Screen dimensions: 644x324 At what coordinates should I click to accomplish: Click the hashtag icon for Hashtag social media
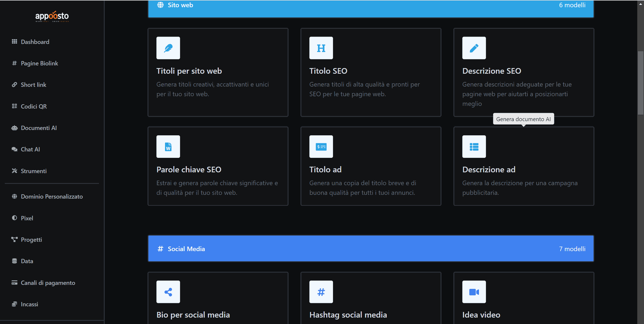tap(321, 292)
